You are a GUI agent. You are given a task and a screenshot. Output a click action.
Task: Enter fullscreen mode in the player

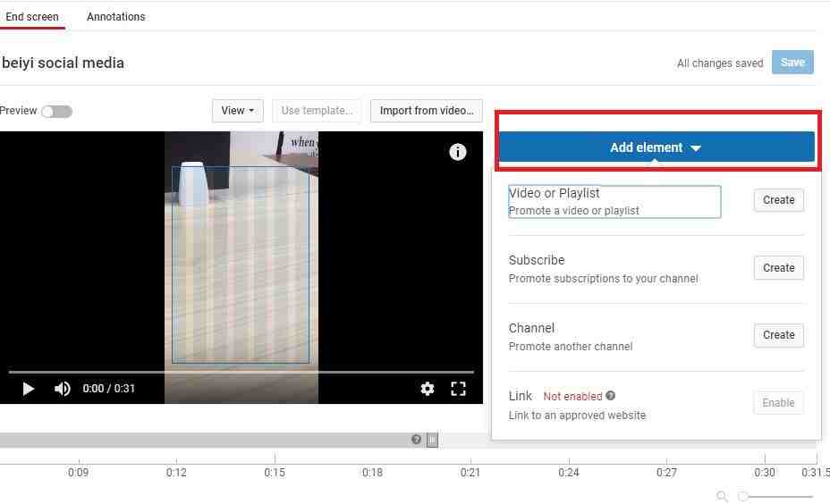pos(459,389)
